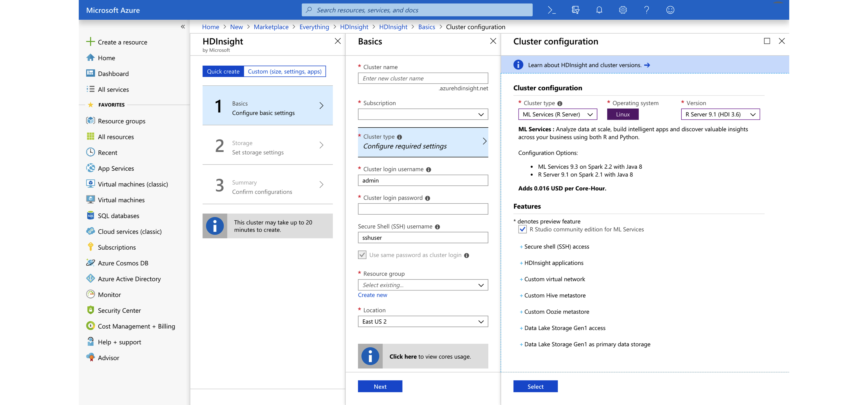The height and width of the screenshot is (405, 868).
Task: Focus the SSH username sshuser field
Action: 423,238
